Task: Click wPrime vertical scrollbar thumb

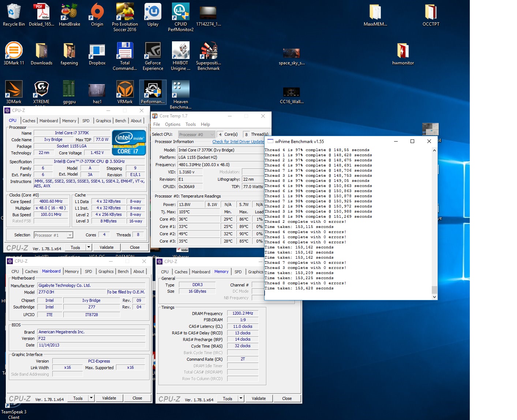Action: 434,290
